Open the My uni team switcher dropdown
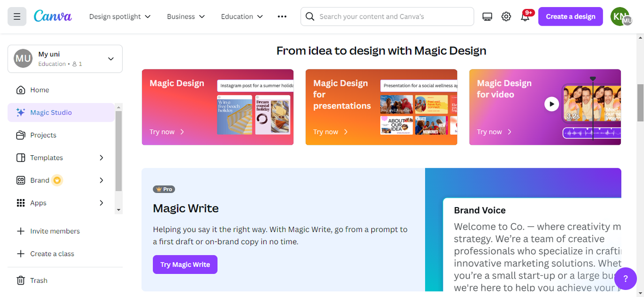The height and width of the screenshot is (297, 644). click(x=65, y=59)
